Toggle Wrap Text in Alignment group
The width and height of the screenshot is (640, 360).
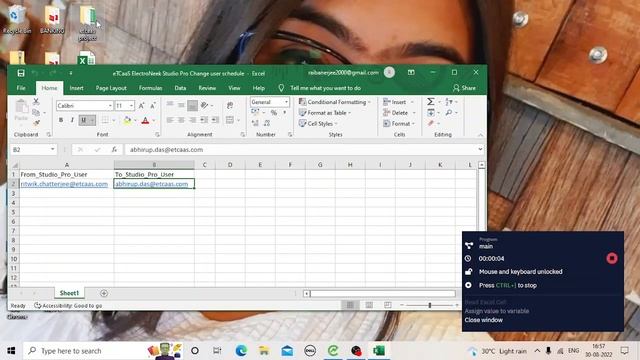(x=230, y=105)
